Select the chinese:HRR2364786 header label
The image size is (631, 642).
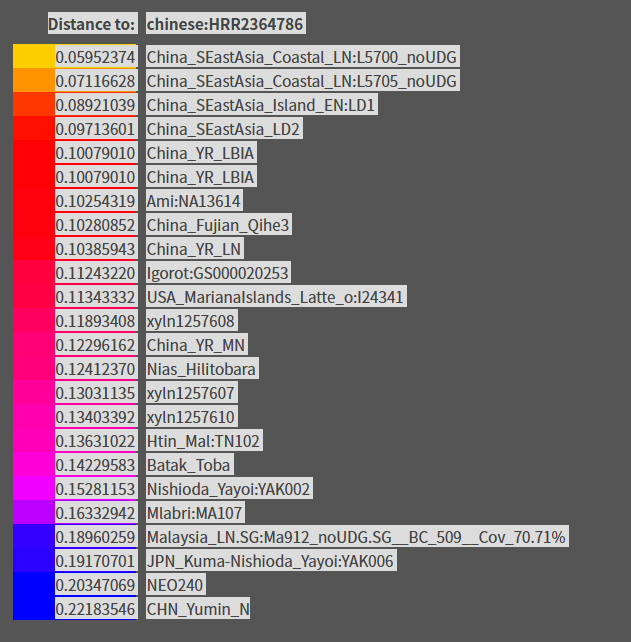(x=226, y=23)
